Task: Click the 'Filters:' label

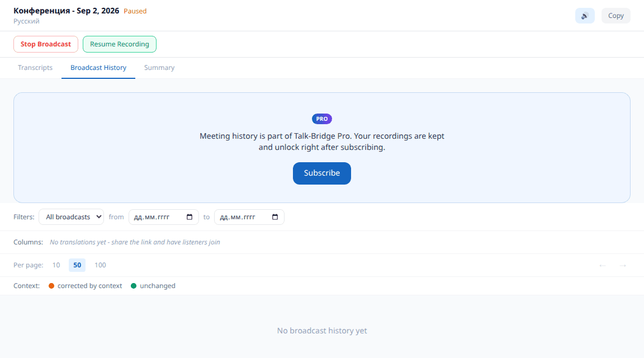Action: (x=24, y=217)
